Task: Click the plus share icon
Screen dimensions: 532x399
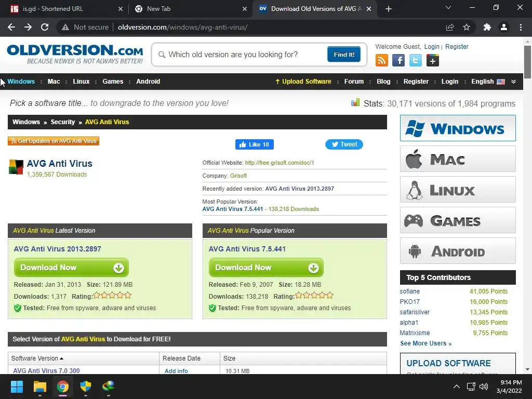Action: (x=433, y=60)
